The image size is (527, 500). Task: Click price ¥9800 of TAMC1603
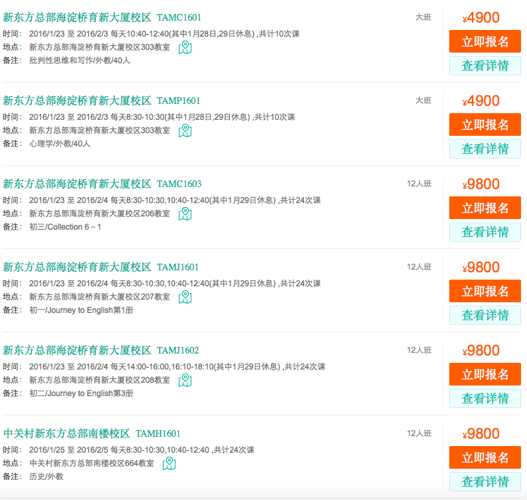(481, 184)
